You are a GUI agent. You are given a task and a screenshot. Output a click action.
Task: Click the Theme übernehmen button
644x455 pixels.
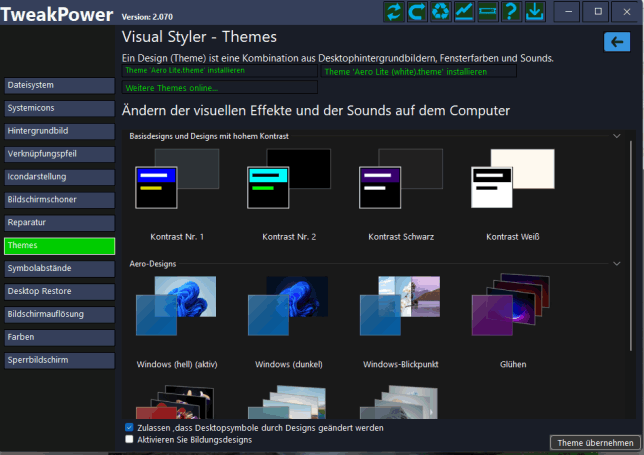click(595, 442)
